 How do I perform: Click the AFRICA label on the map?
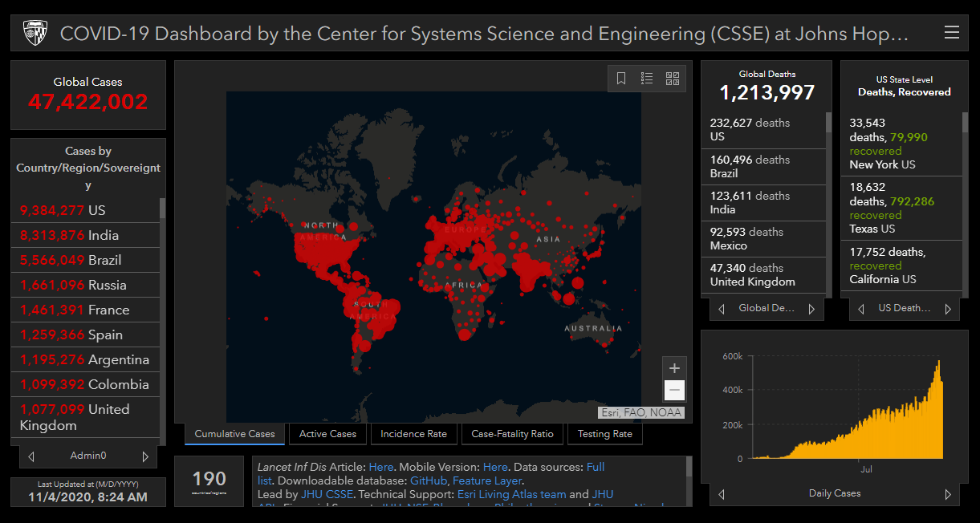pyautogui.click(x=465, y=285)
